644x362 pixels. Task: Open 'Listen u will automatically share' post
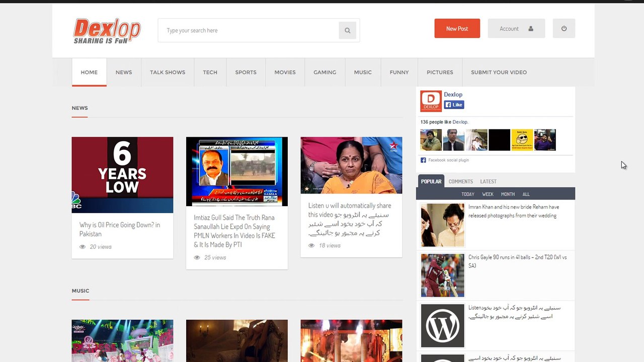pos(350,219)
